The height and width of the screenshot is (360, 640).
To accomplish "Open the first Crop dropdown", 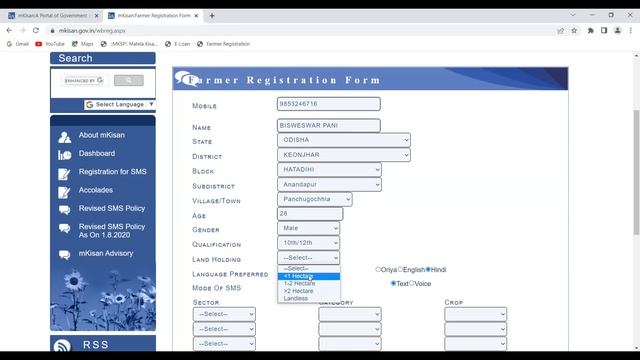I will tap(476, 314).
